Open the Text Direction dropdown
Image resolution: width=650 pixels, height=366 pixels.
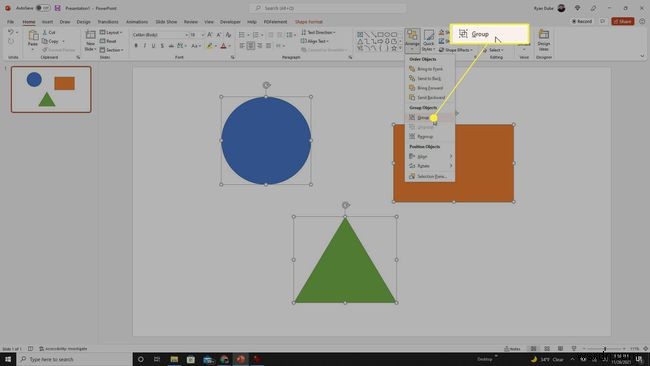coord(318,32)
